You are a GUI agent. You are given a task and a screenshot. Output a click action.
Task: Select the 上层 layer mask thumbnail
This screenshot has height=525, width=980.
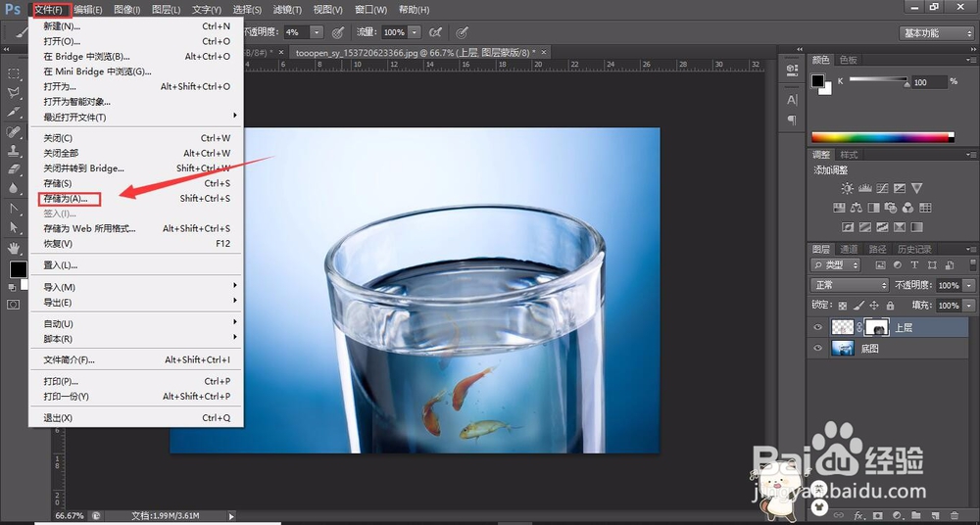876,327
